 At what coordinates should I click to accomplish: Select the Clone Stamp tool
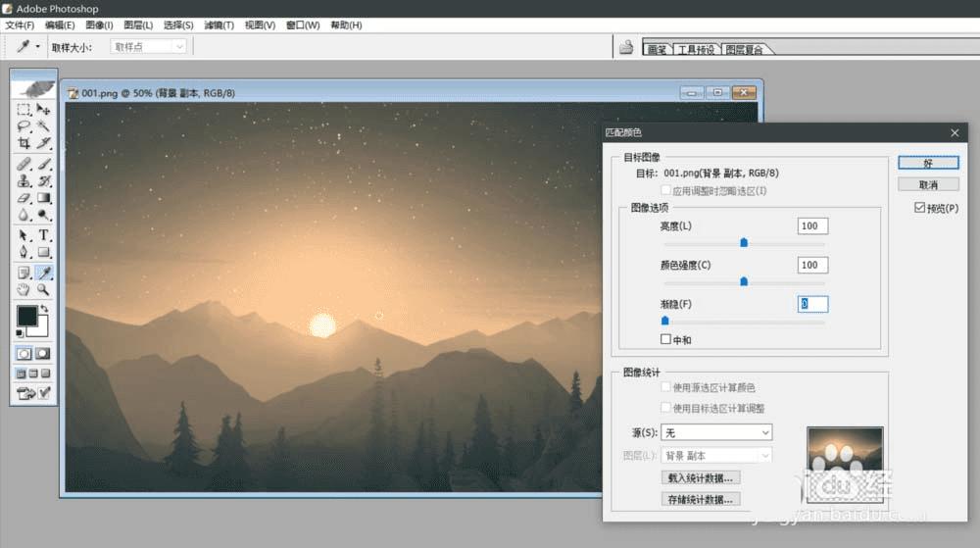pyautogui.click(x=24, y=181)
